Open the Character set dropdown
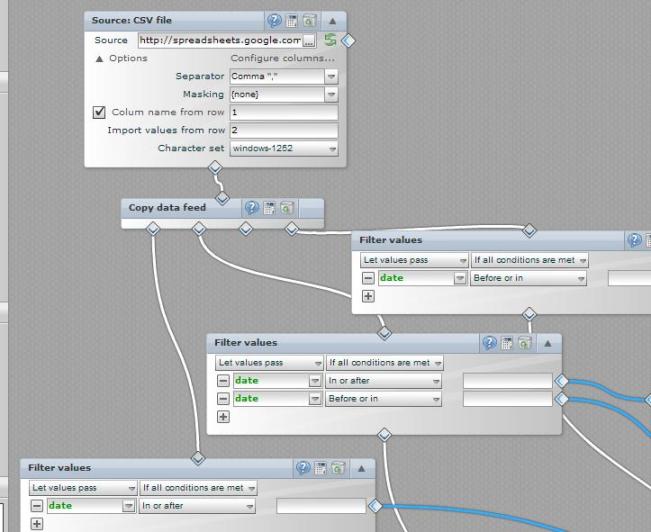651x532 pixels. [x=283, y=148]
